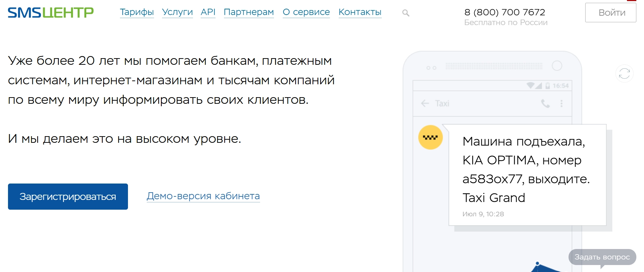Open the Задать вопрос chat widget

602,257
